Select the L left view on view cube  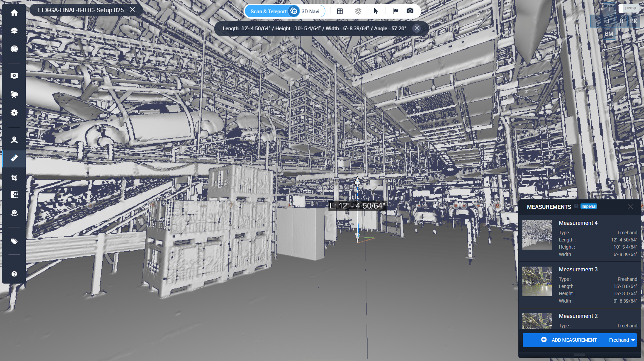[597, 21]
